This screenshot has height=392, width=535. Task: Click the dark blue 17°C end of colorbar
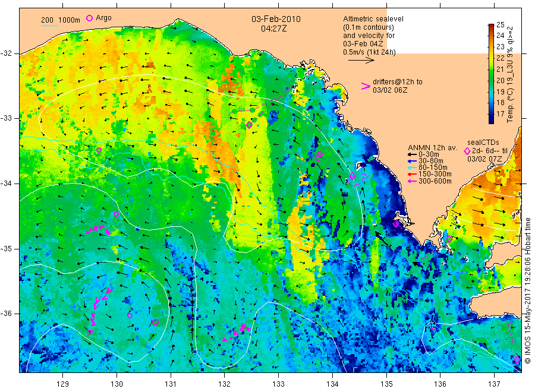point(491,120)
